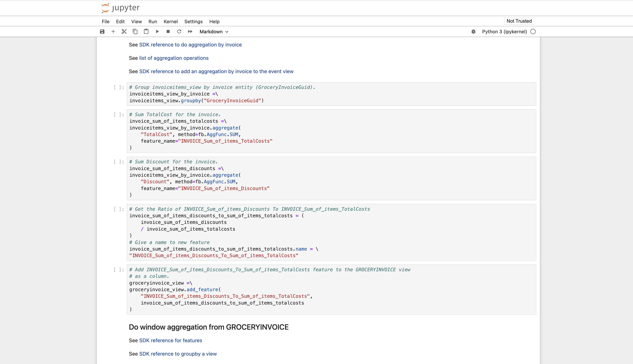Click the prompt of the Sum TotalCost cell
The image size is (633, 364).
click(119, 115)
